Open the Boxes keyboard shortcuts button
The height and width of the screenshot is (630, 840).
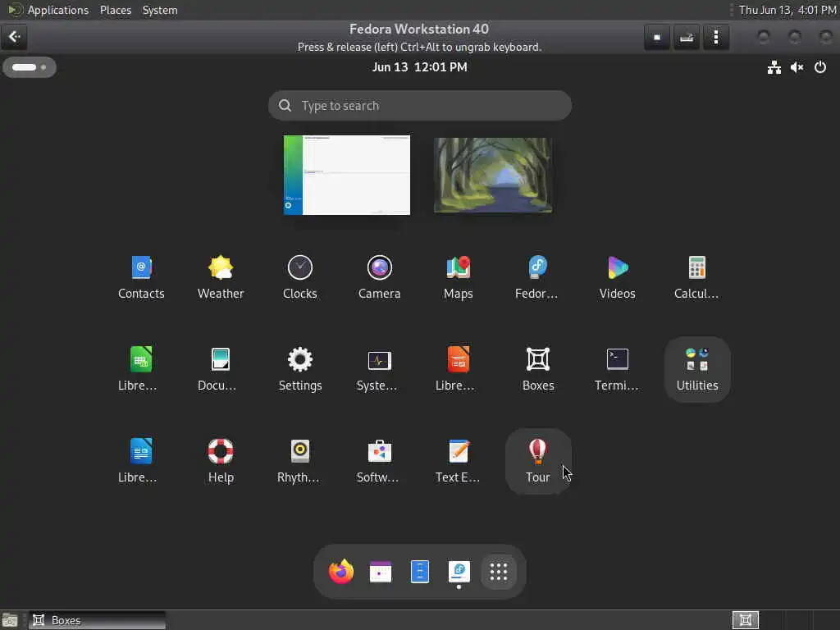tap(687, 37)
